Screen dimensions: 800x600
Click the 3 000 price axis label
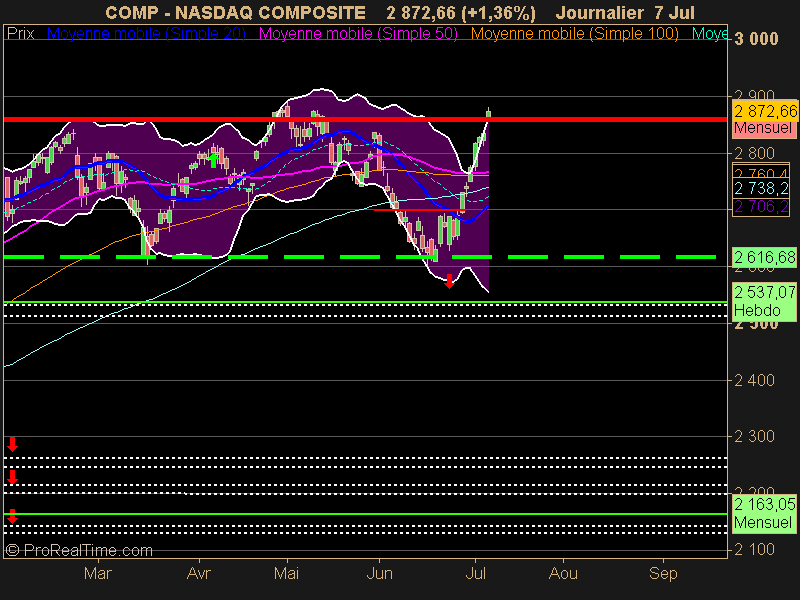(x=756, y=39)
